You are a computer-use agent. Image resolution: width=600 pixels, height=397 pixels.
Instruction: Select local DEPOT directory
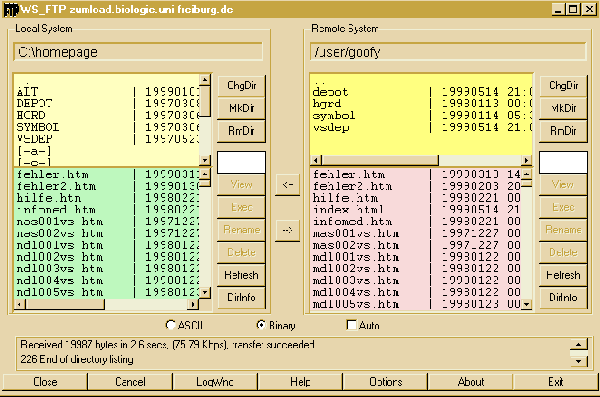[x=107, y=103]
